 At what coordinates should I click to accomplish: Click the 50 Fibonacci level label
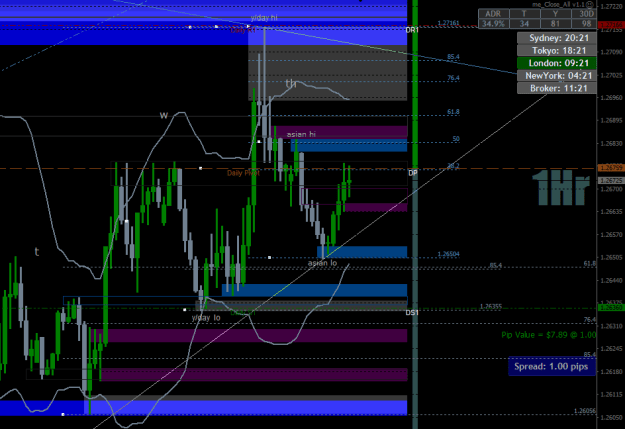(456, 139)
